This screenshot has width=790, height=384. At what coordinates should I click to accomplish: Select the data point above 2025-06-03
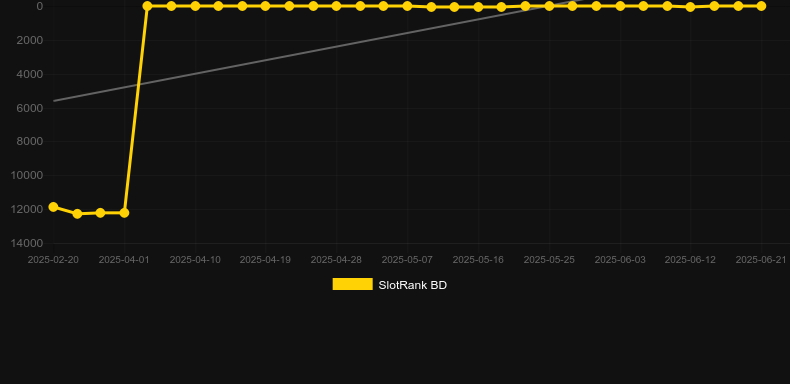[x=620, y=6]
